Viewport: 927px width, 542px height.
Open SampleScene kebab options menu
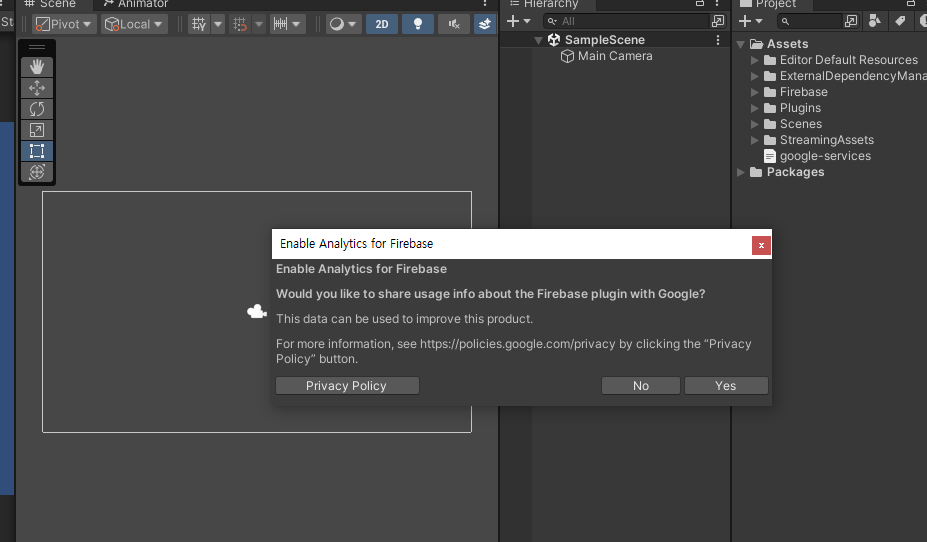(x=718, y=40)
